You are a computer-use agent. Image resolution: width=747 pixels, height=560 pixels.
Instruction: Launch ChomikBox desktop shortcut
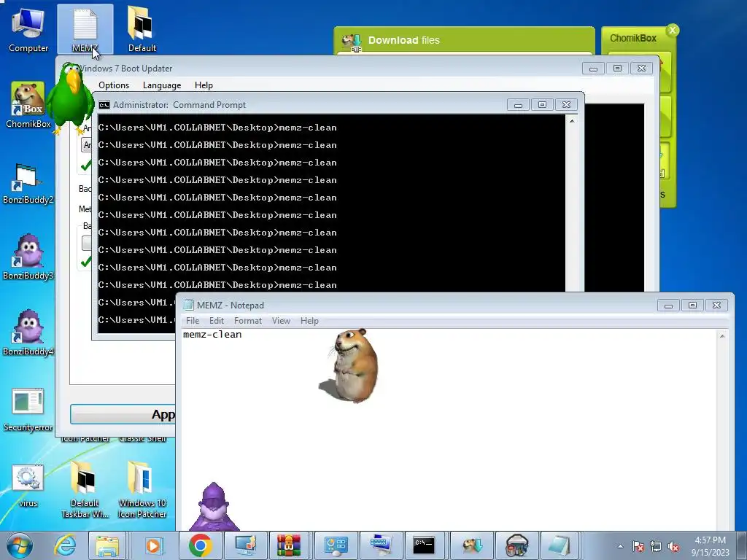[28, 105]
